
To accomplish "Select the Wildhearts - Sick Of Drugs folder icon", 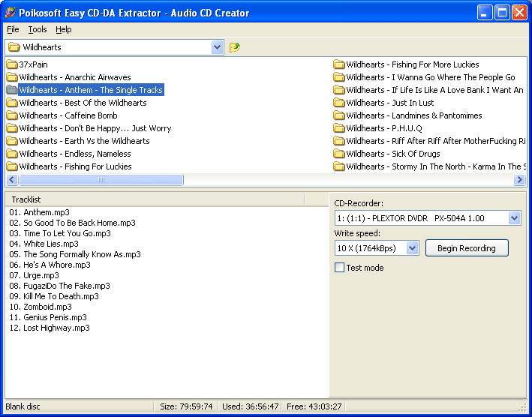I will [339, 154].
